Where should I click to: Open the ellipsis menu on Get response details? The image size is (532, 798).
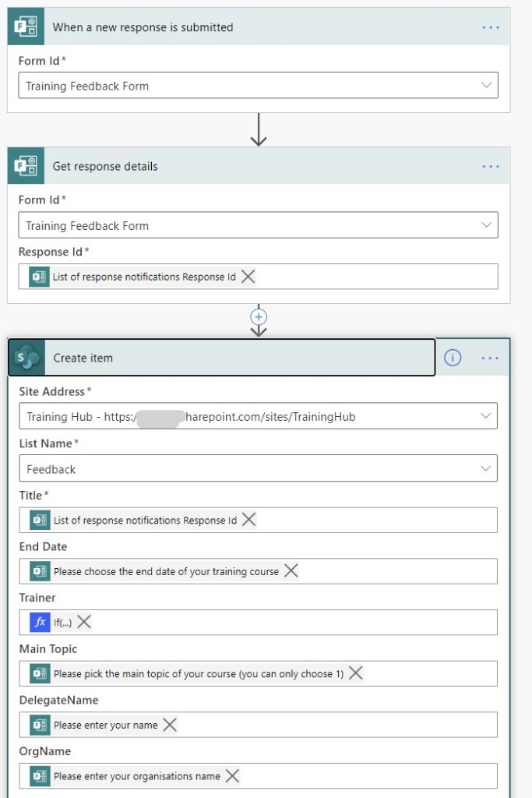[490, 166]
